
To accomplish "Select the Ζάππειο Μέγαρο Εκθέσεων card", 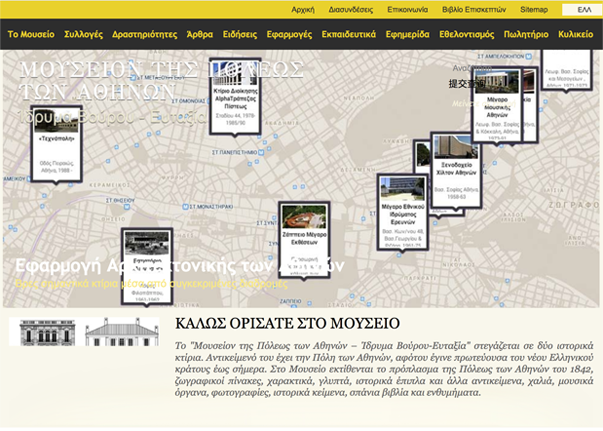I will click(x=304, y=240).
